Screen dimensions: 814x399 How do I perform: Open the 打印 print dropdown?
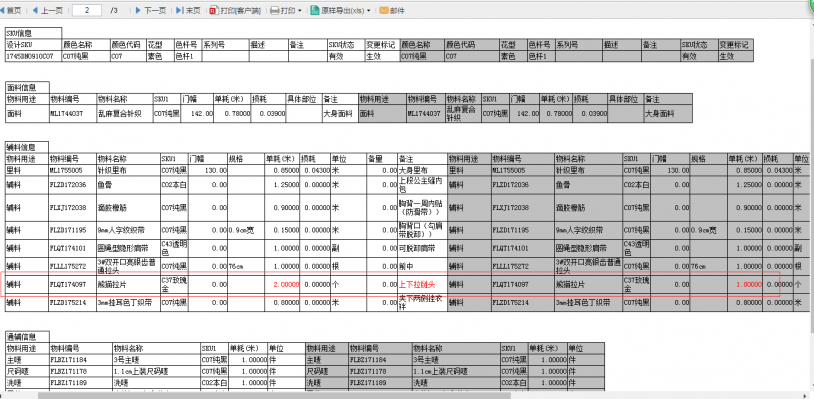point(286,10)
